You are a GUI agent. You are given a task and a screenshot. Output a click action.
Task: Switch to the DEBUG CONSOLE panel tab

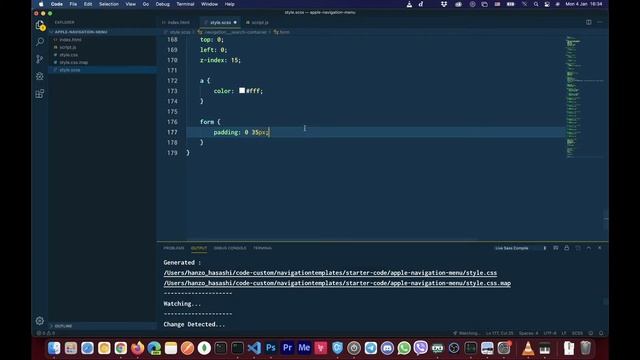coord(230,248)
